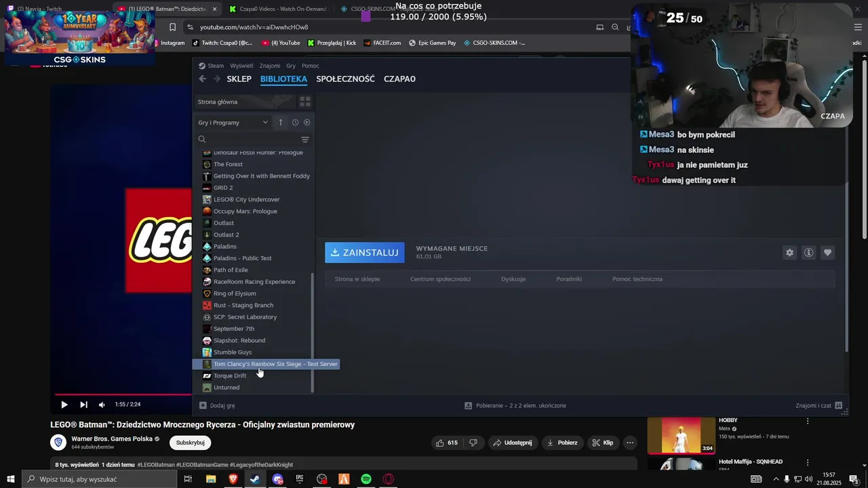Go forward with Steam's right arrow
The image size is (868, 488).
(x=216, y=79)
